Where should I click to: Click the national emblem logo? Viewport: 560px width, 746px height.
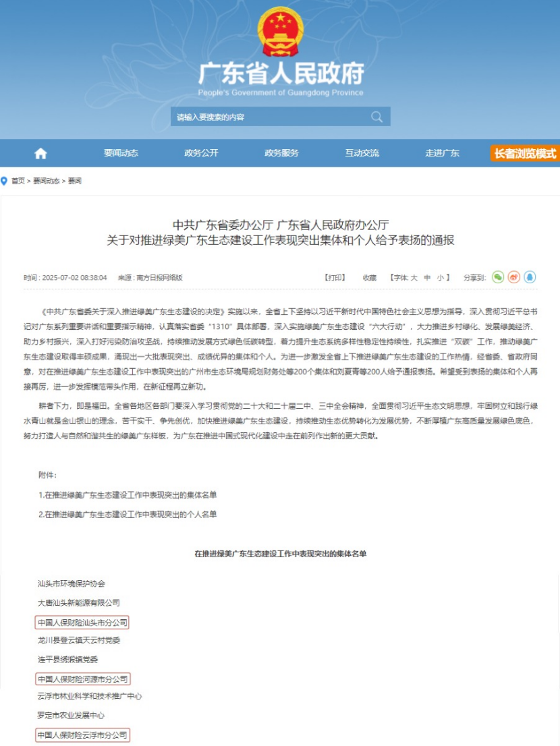tap(280, 32)
